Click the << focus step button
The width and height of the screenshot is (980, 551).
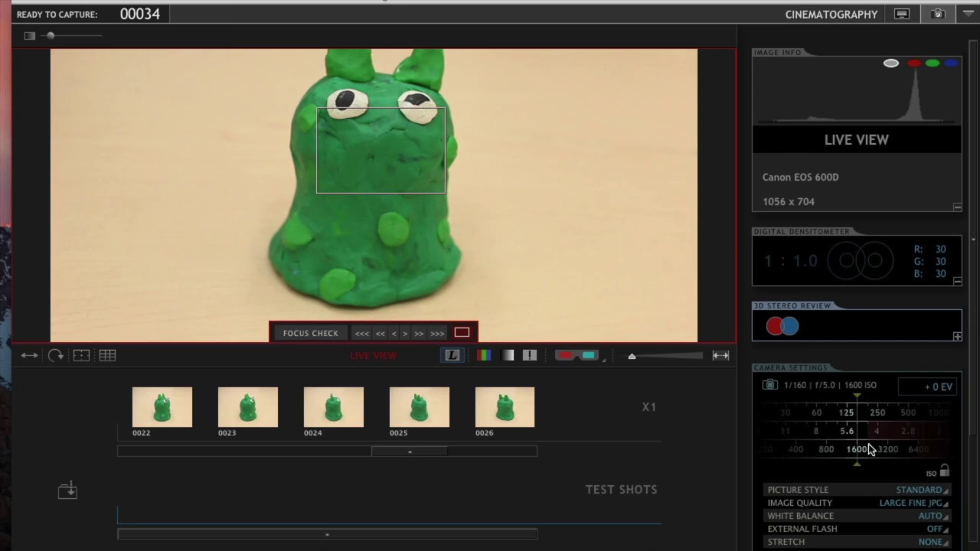381,333
